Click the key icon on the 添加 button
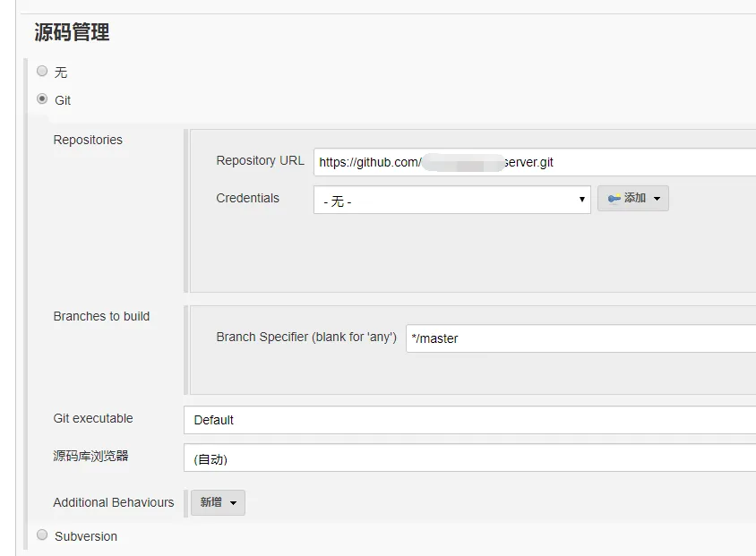756x556 pixels. (x=614, y=198)
